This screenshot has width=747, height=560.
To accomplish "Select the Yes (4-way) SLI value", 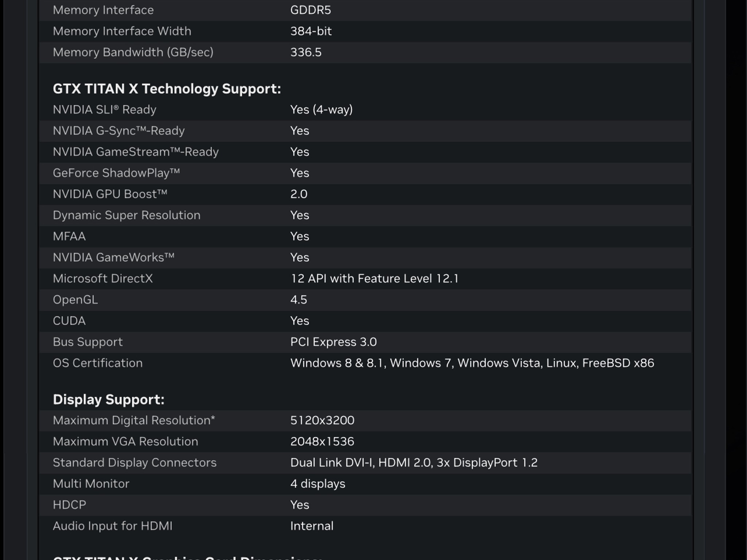I will click(x=321, y=110).
